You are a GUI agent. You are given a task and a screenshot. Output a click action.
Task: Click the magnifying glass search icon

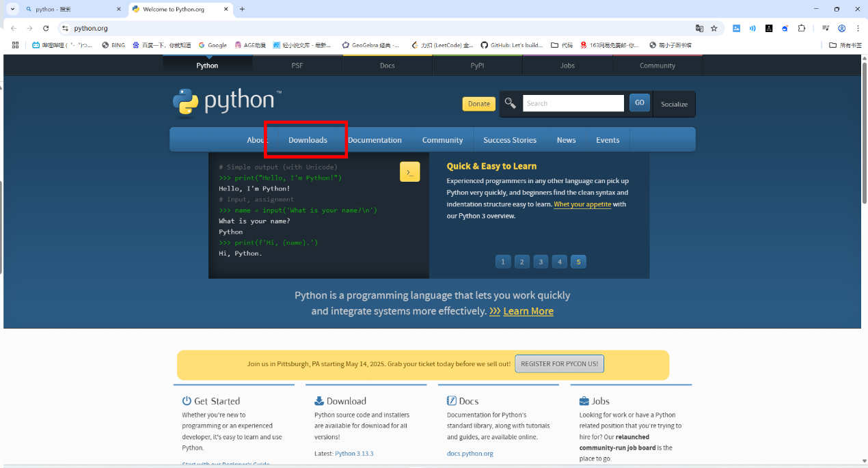click(x=511, y=103)
